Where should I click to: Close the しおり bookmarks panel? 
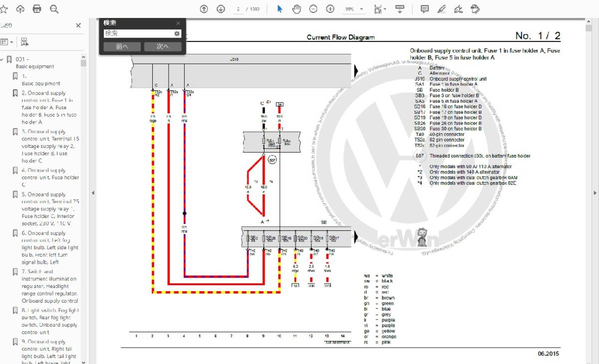click(78, 25)
